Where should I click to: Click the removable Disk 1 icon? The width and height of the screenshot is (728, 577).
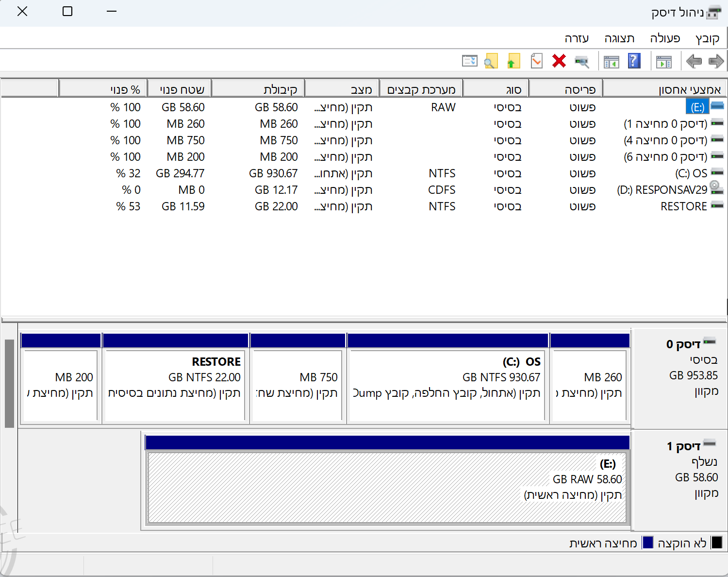pos(710,443)
